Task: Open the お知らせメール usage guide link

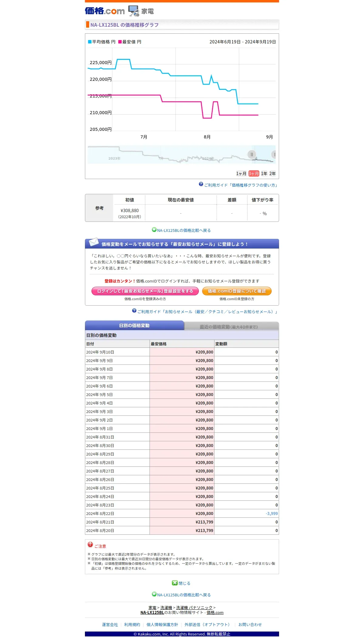Action: tap(208, 312)
